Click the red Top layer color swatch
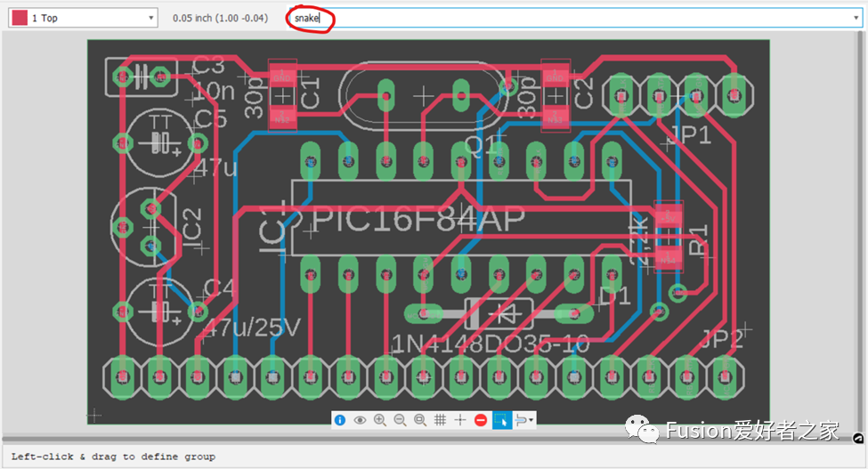This screenshot has width=868, height=469. click(x=20, y=18)
